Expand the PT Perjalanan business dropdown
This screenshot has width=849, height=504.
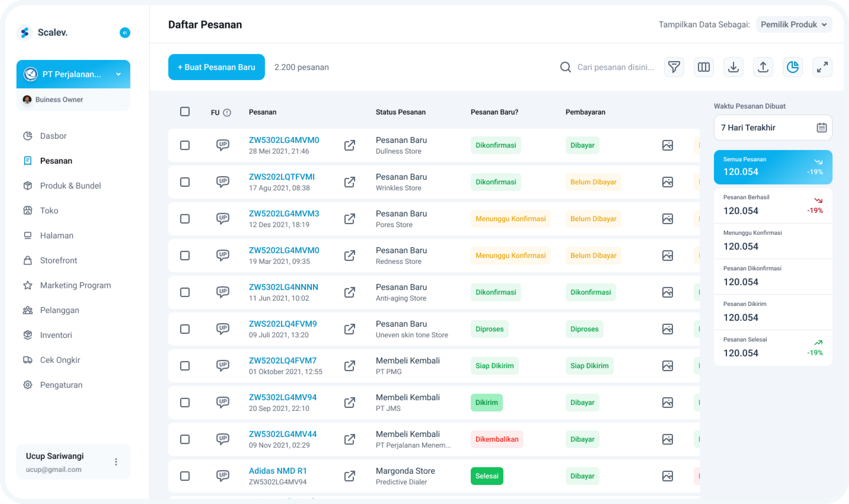[x=73, y=74]
